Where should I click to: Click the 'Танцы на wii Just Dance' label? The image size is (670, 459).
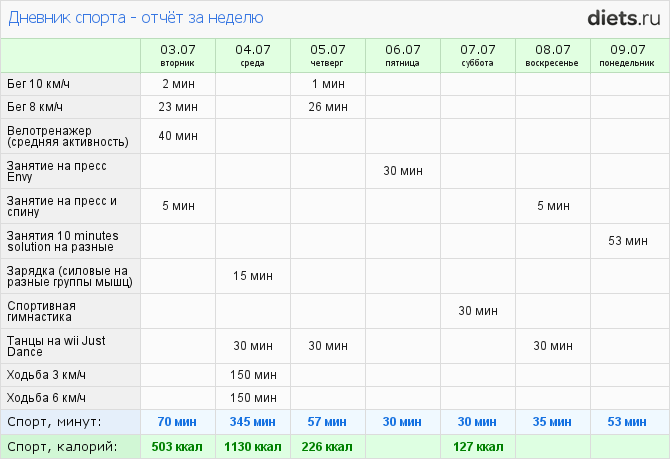pos(55,346)
